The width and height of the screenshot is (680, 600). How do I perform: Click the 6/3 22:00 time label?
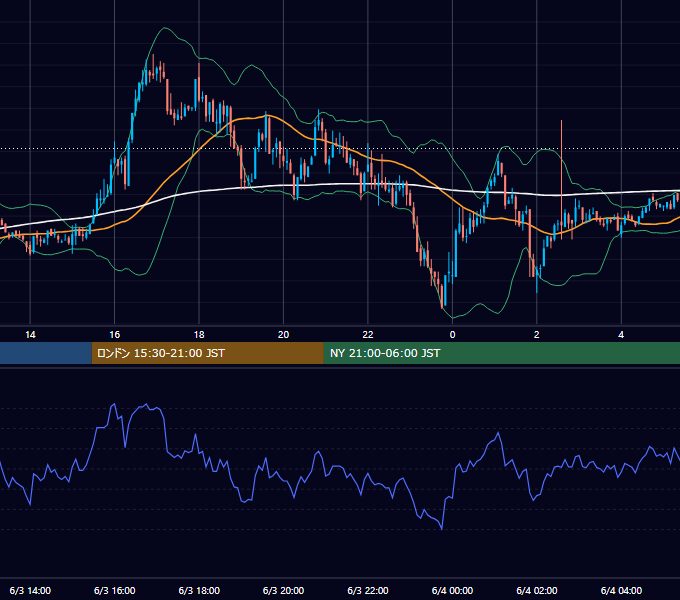(368, 590)
